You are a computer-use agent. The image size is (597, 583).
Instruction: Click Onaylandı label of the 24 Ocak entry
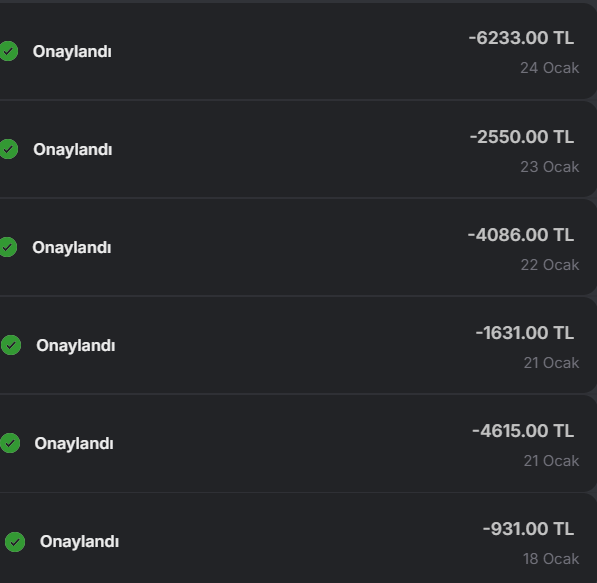pyautogui.click(x=72, y=52)
